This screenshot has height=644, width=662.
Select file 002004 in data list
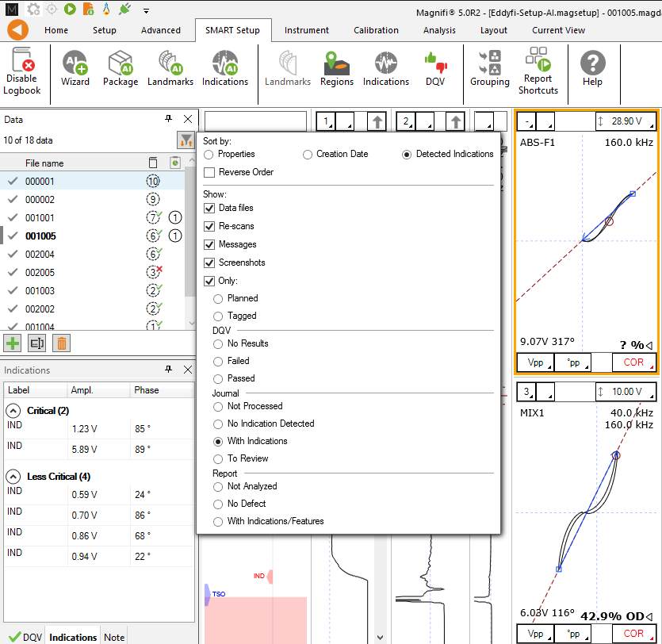40,254
